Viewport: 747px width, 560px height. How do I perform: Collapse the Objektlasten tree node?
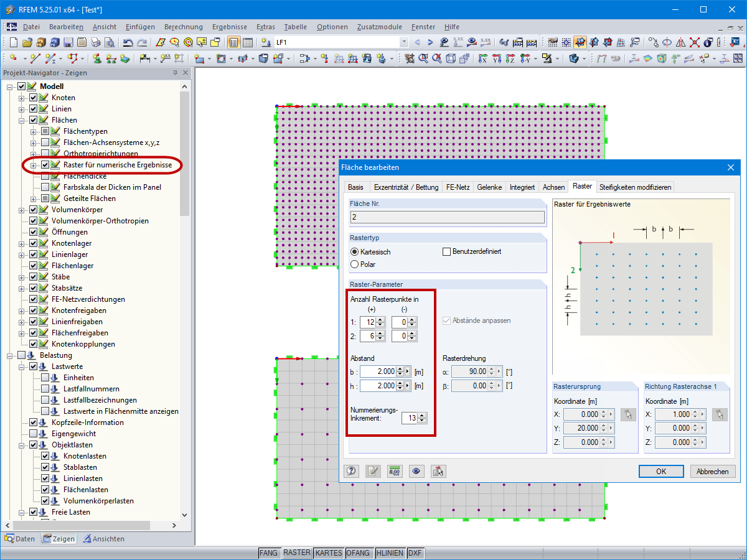22,445
